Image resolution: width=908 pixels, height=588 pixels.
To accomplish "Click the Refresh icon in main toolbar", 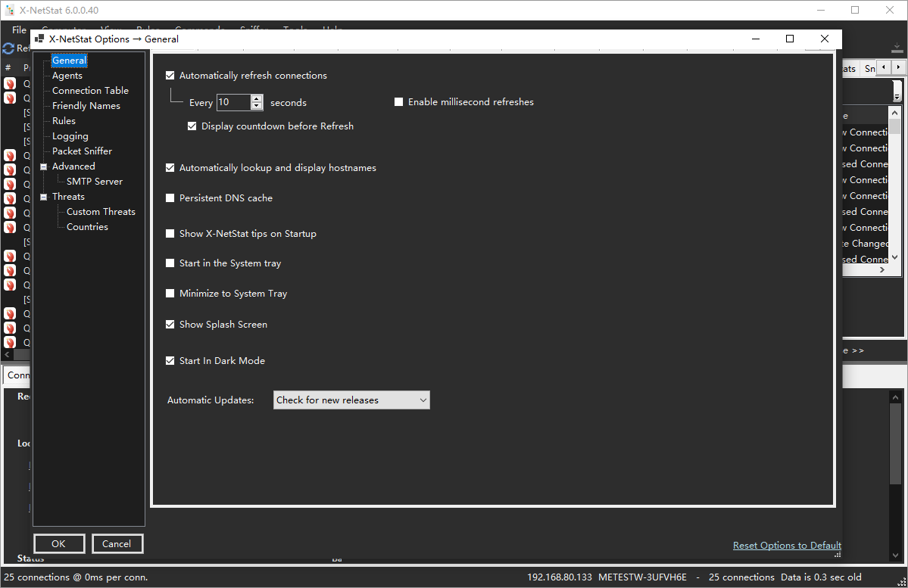I will [x=8, y=48].
